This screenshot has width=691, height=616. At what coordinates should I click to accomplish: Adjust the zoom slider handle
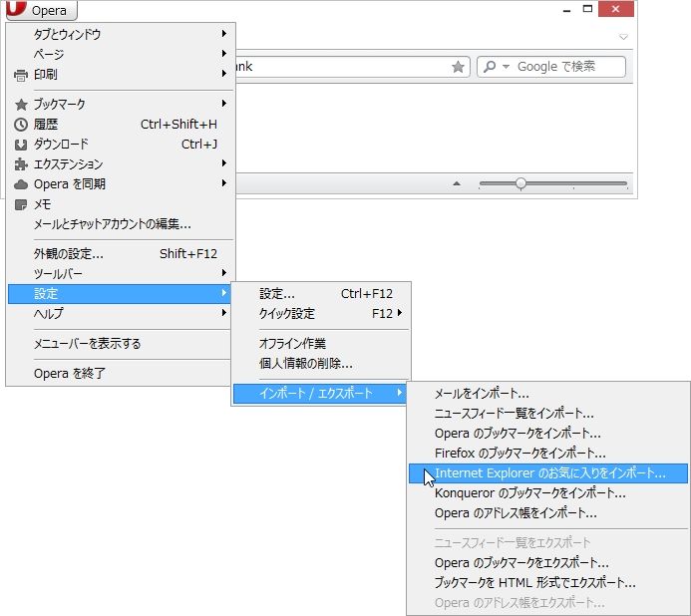tap(520, 183)
